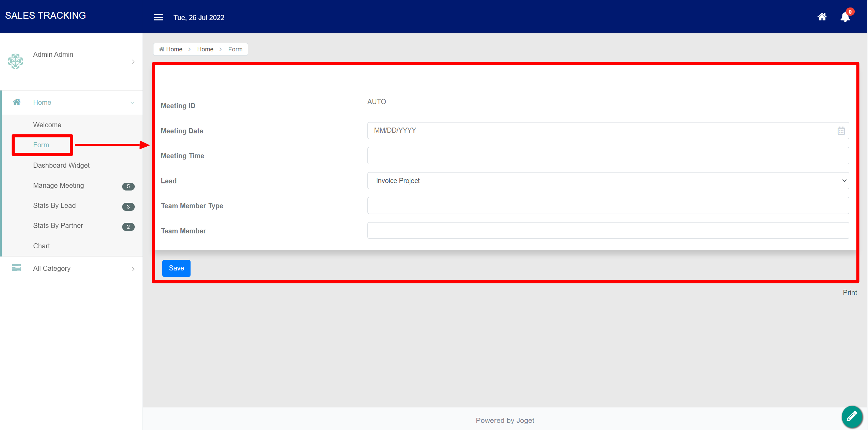This screenshot has height=430, width=868.
Task: Open the notifications bell
Action: point(845,17)
